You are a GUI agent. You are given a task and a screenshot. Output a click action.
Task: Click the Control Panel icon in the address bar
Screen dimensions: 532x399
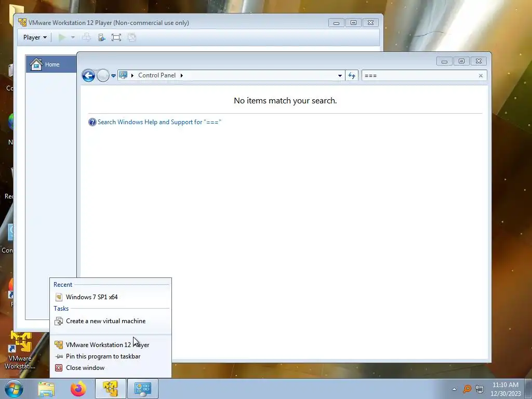click(123, 75)
